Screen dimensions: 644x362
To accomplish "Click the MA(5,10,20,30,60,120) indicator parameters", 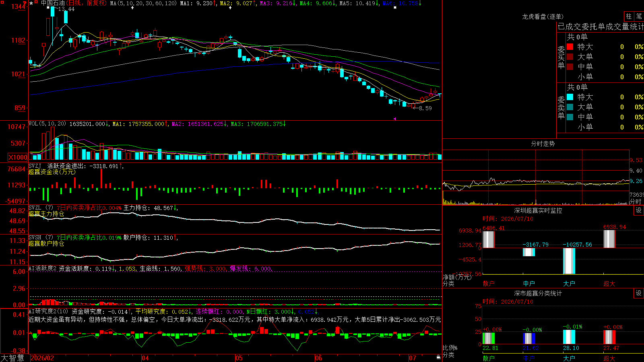I will [x=143, y=3].
